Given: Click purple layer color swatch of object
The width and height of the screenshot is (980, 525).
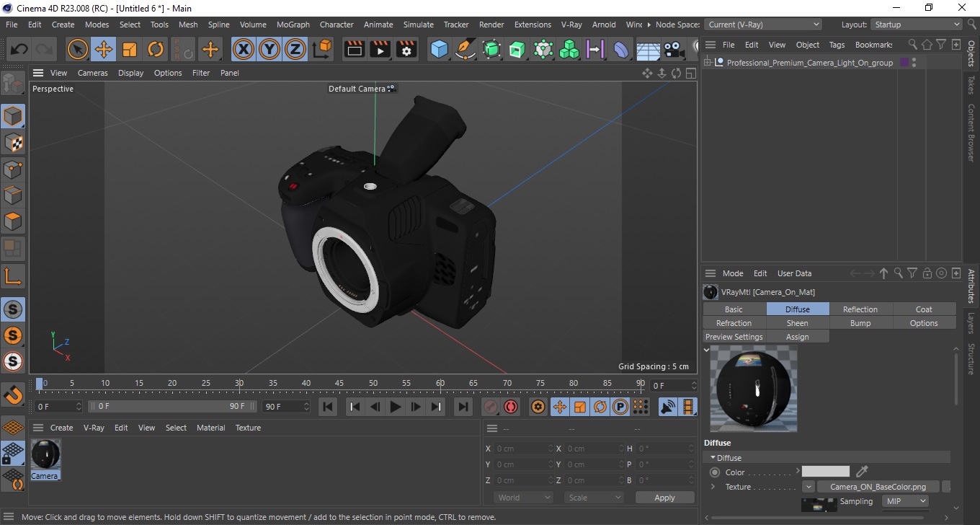Looking at the screenshot, I should (904, 63).
